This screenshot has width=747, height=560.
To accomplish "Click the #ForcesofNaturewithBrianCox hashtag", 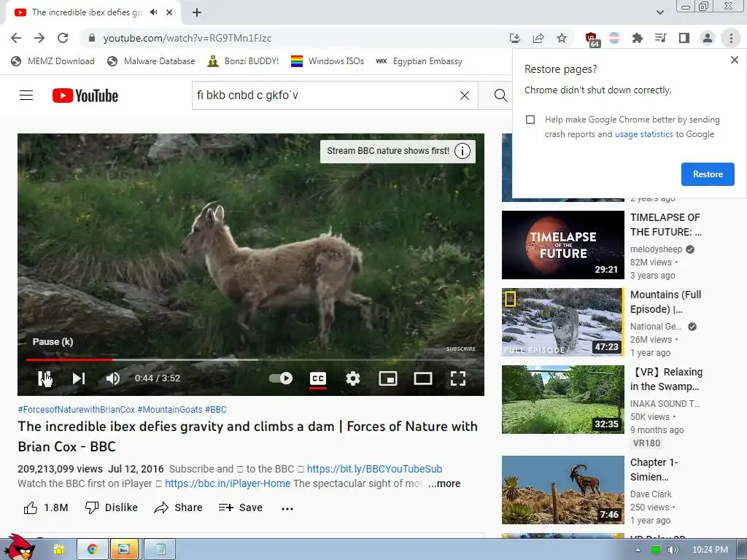I will [x=76, y=410].
